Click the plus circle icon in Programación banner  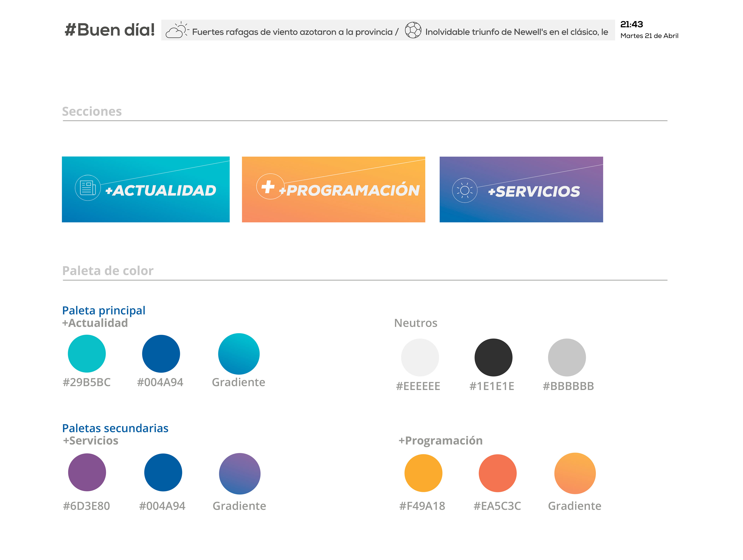click(270, 186)
